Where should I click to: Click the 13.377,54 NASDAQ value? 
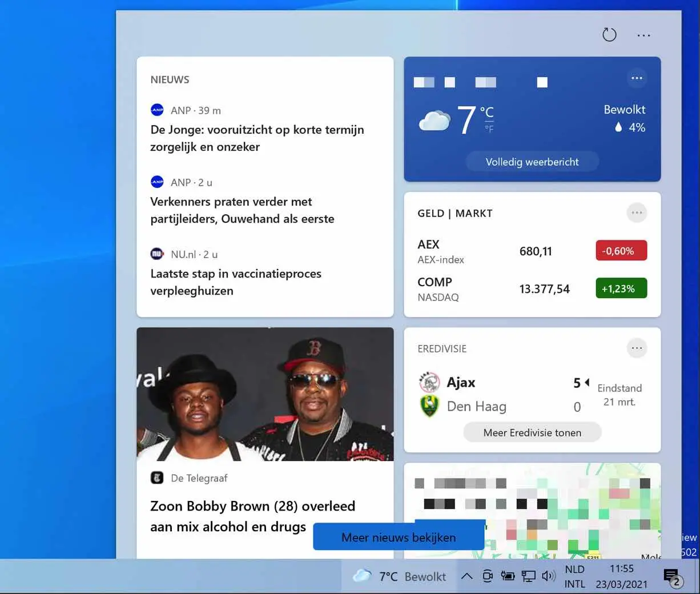click(544, 289)
